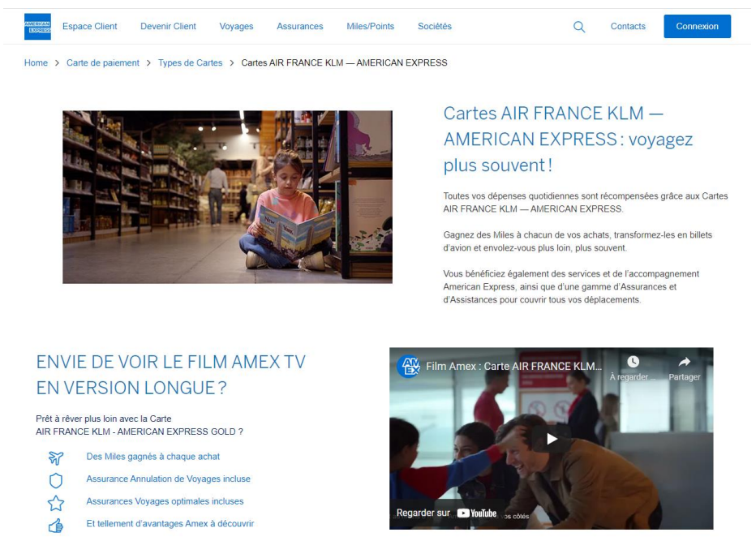Open YouTube logo link on video
This screenshot has width=756, height=541.
[476, 513]
